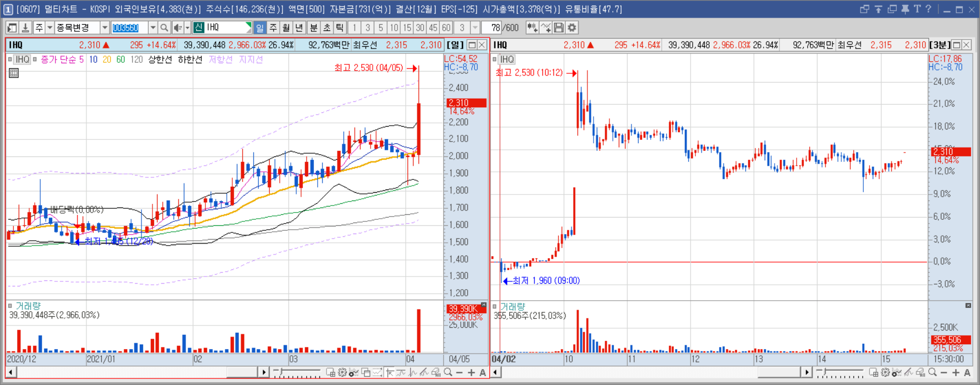Close the 3-minute chart pane
The height and width of the screenshot is (385, 980).
[967, 45]
